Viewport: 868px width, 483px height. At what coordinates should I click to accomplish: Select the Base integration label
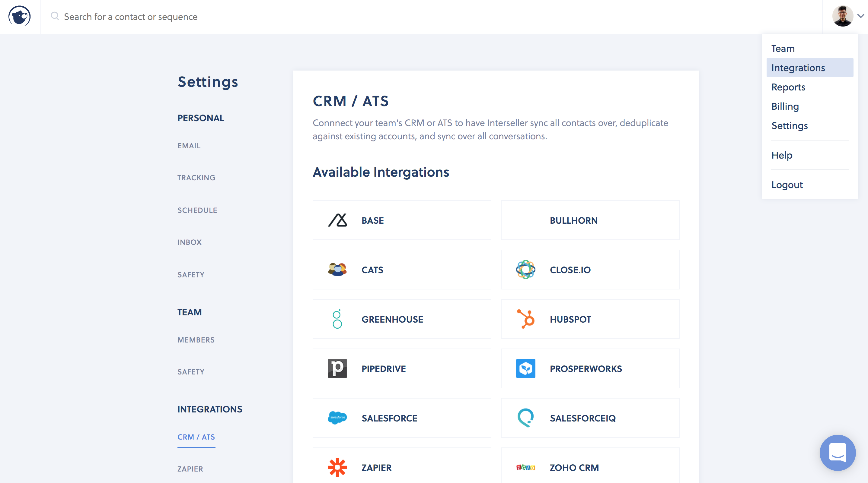tap(373, 220)
